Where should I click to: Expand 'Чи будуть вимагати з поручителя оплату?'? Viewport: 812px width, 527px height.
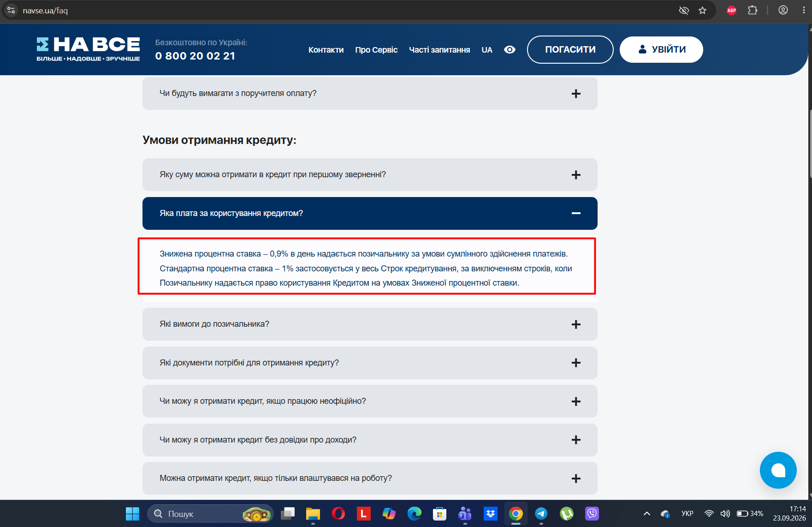[x=370, y=93]
